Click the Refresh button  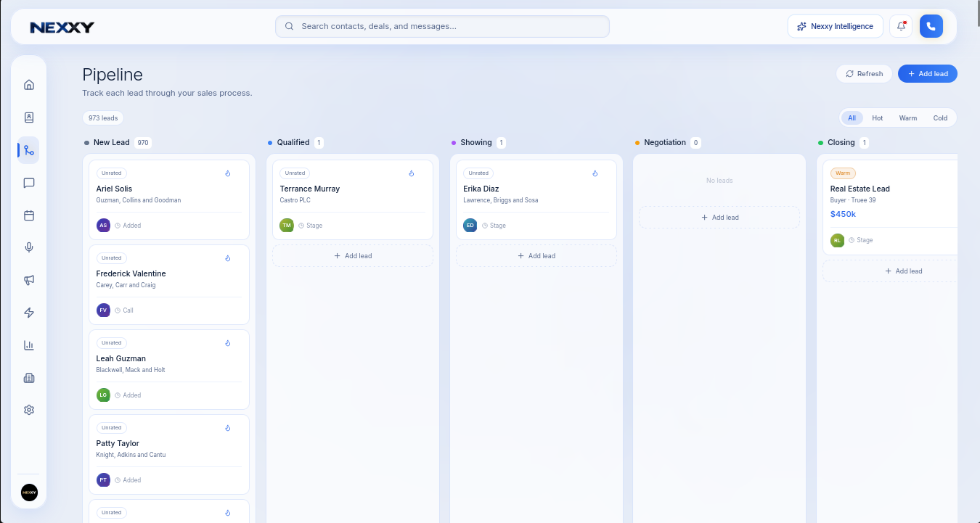[x=864, y=74]
